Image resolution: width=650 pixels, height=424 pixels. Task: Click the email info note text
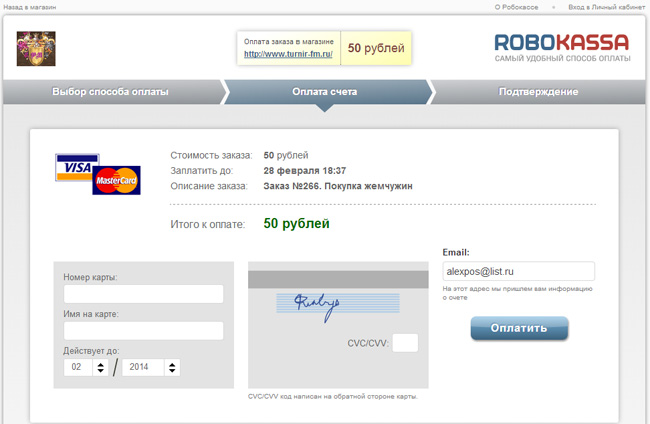tap(517, 293)
